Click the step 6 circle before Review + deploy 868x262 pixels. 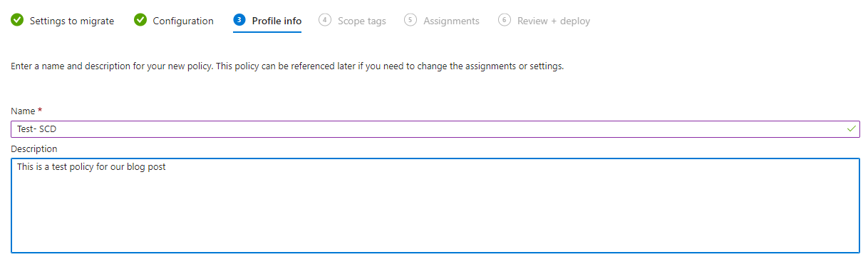pyautogui.click(x=505, y=20)
